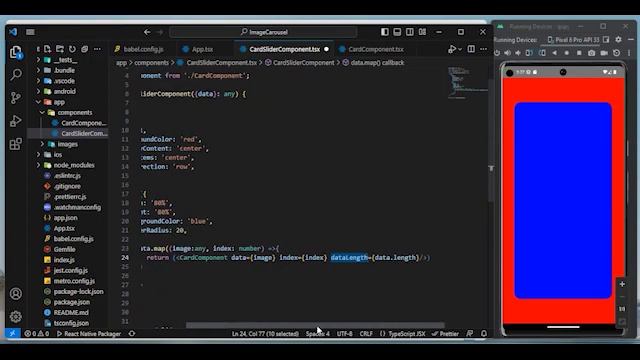The width and height of the screenshot is (640, 360).
Task: Open metro.config.js in Explorer
Action: (74, 281)
